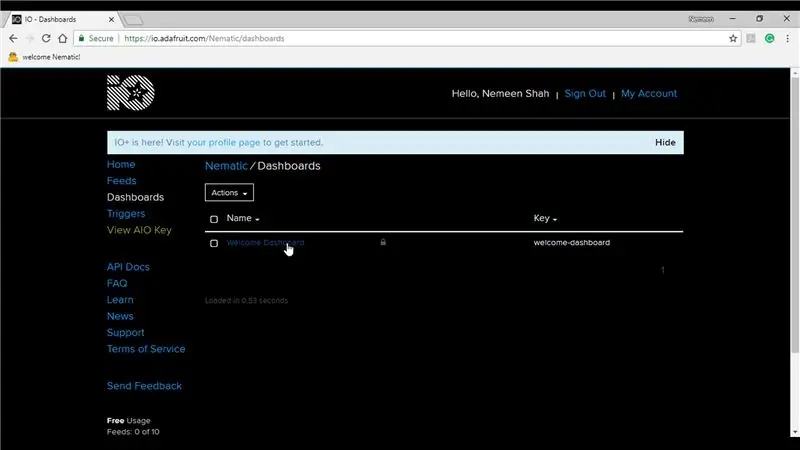Screen dimensions: 800x450
Task: Open the FAQ link
Action: point(117,283)
